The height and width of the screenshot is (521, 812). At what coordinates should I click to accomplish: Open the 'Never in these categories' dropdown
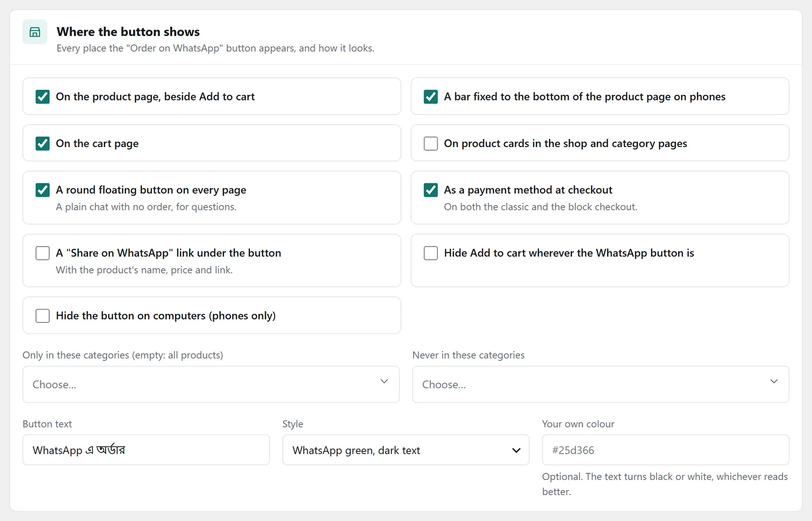point(601,385)
